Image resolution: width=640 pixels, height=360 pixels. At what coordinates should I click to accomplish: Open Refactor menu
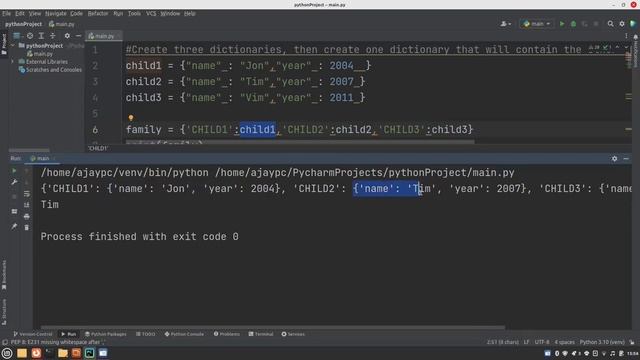(98, 13)
